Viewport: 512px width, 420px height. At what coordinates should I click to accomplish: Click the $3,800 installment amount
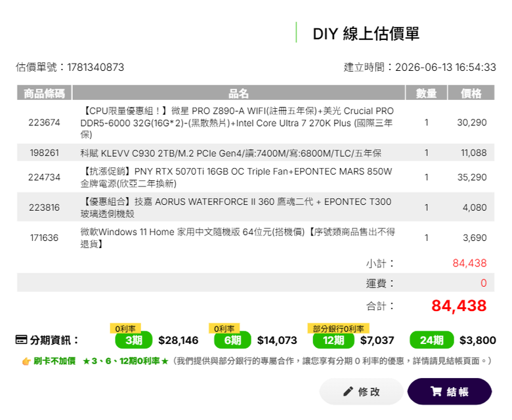tap(478, 341)
